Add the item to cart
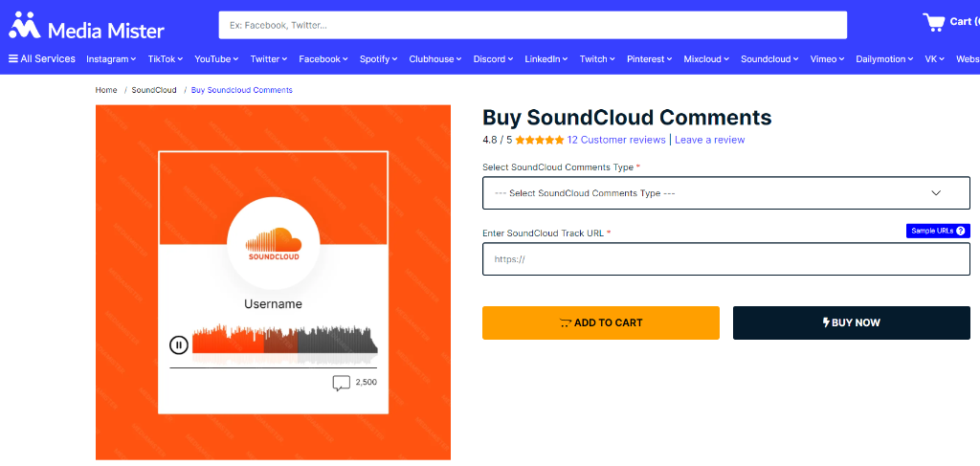980x466 pixels. (601, 323)
